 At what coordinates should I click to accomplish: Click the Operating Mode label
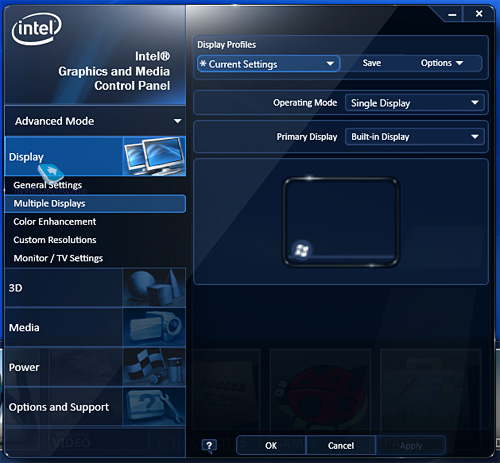[305, 103]
